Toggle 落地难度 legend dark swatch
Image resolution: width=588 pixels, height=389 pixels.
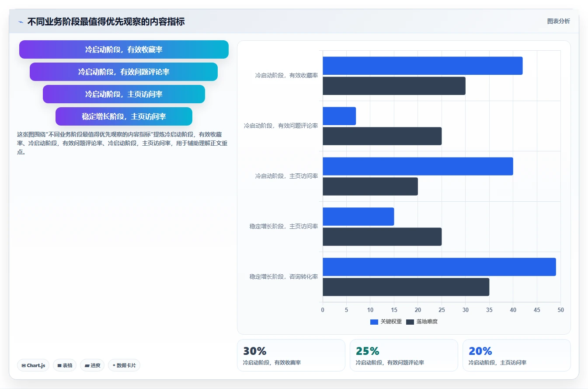[410, 322]
